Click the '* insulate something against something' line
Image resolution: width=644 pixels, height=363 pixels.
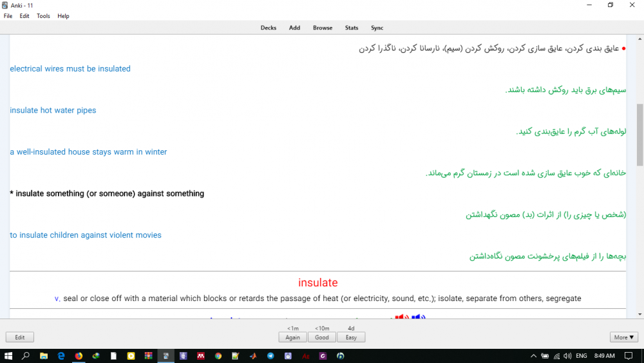tap(107, 193)
